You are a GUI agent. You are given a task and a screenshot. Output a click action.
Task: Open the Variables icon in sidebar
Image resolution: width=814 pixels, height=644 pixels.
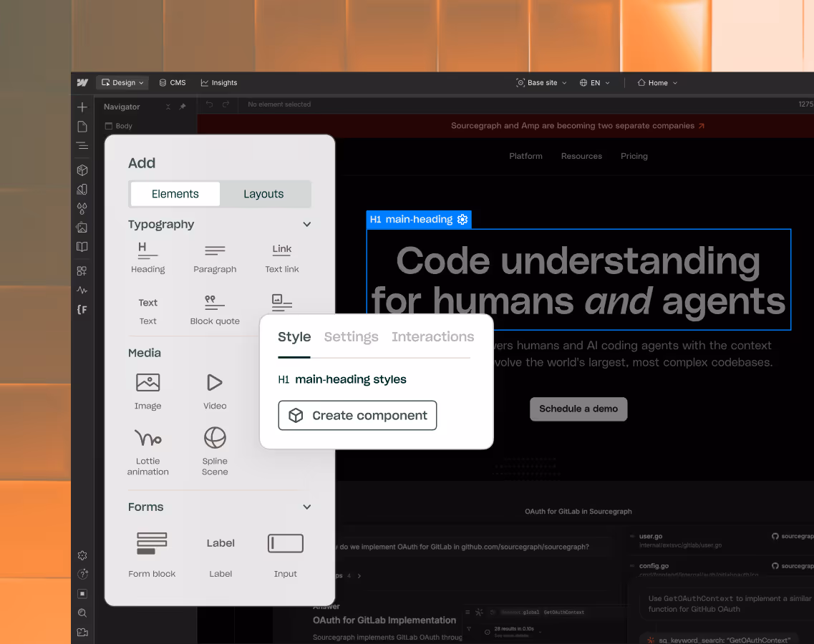click(x=82, y=190)
